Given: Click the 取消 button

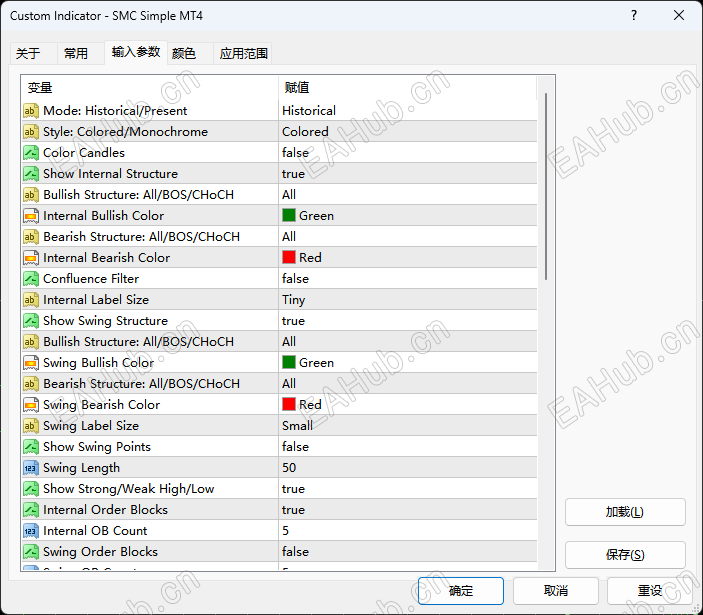Looking at the screenshot, I should [555, 591].
